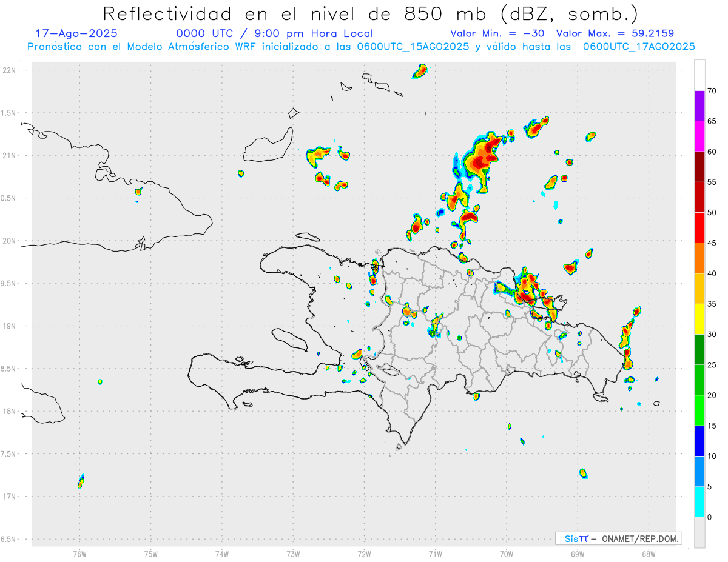728x562 pixels.
Task: Click the latitude label '21N'
Action: click(9, 155)
